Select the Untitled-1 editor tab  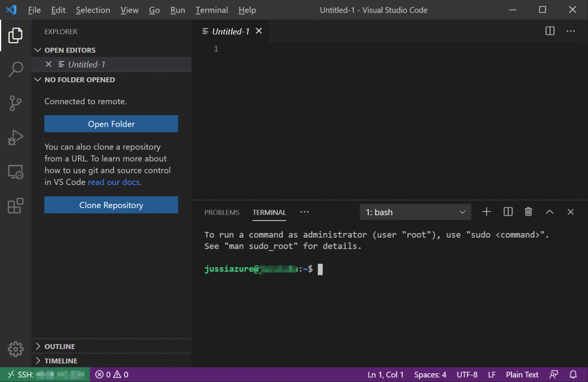click(230, 31)
